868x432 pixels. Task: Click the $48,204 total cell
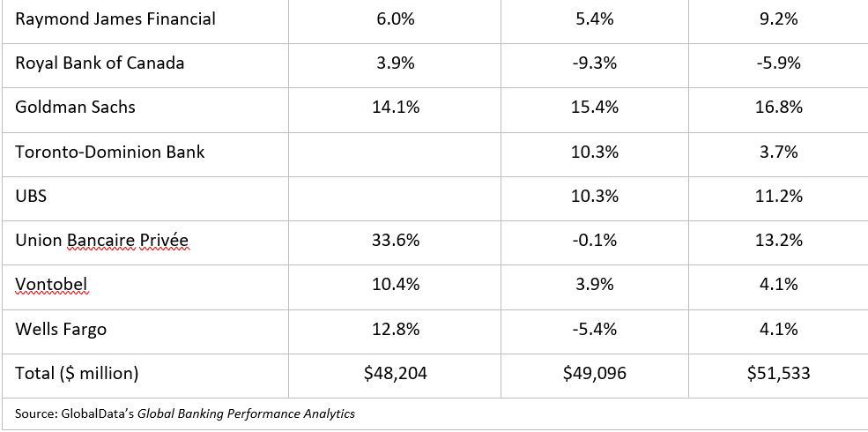[x=396, y=373]
